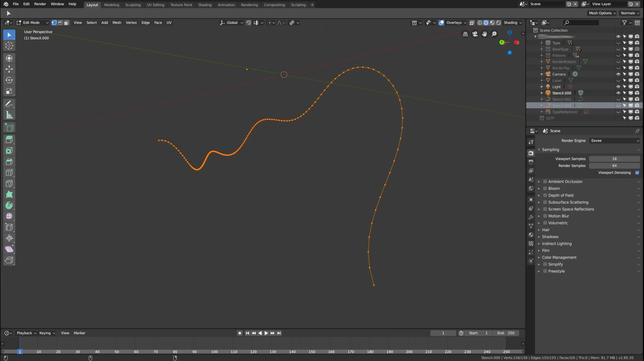Select the Edge Slide tool
The height and width of the screenshot is (361, 644).
[9, 227]
